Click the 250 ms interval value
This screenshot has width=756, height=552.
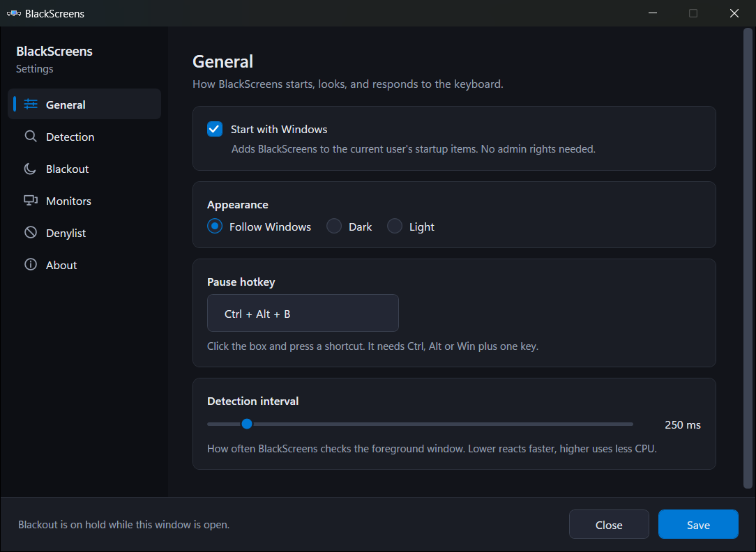(683, 425)
